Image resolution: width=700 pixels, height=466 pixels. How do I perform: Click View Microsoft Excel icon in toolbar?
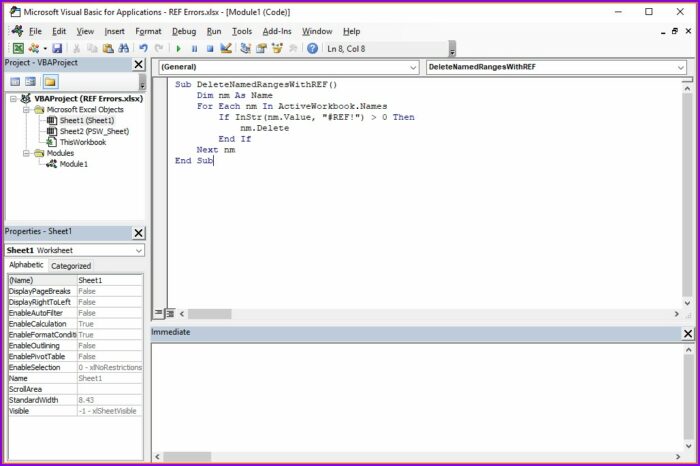[18, 48]
